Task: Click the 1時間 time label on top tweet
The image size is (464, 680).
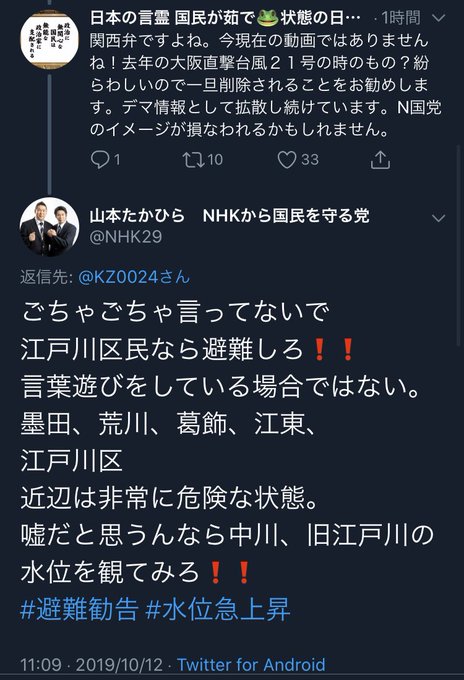Action: [401, 18]
